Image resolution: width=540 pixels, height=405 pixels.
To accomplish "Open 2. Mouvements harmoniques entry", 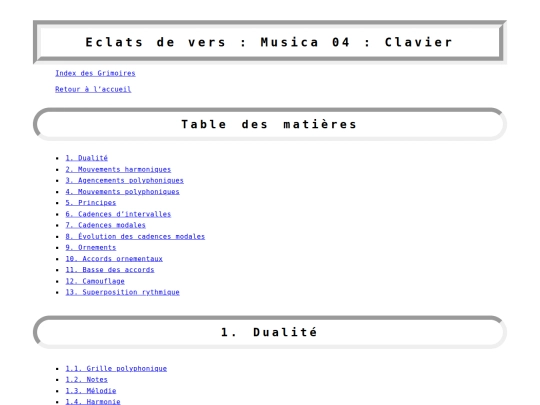I will [118, 169].
